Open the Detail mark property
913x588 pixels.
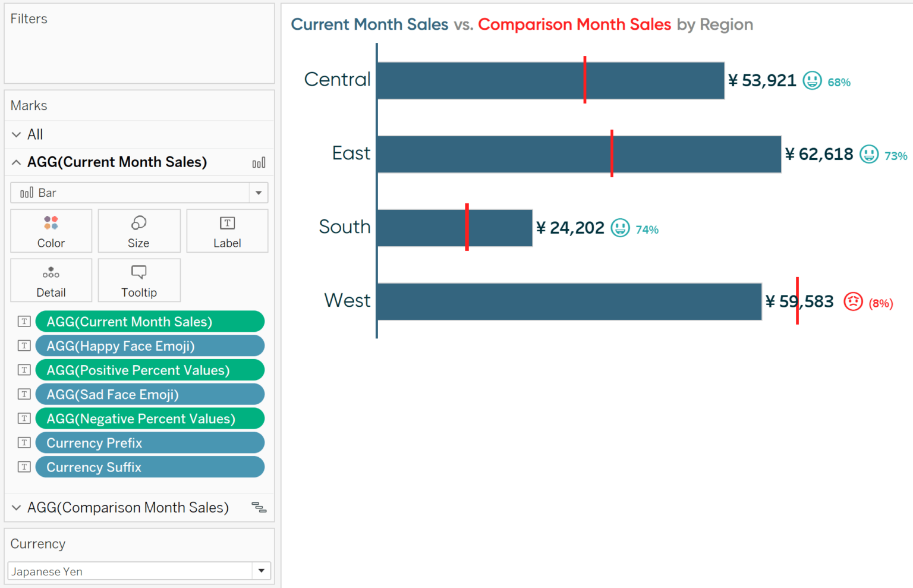click(51, 280)
